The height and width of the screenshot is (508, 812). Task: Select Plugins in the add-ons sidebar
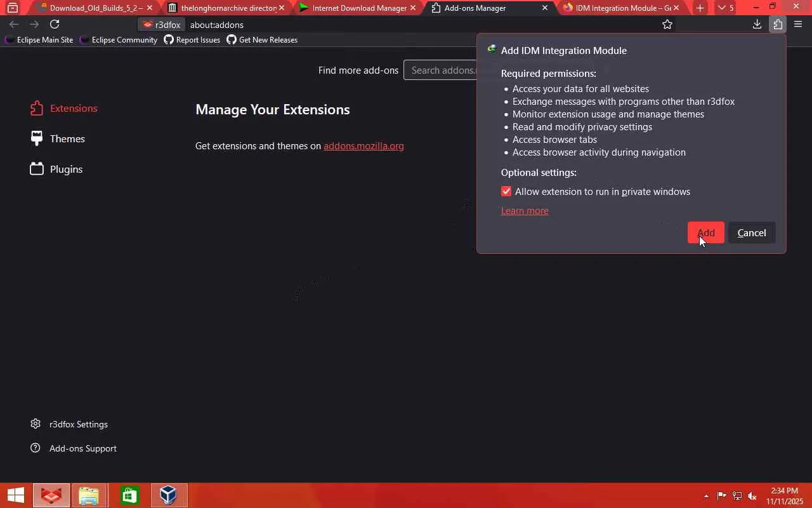pyautogui.click(x=56, y=170)
